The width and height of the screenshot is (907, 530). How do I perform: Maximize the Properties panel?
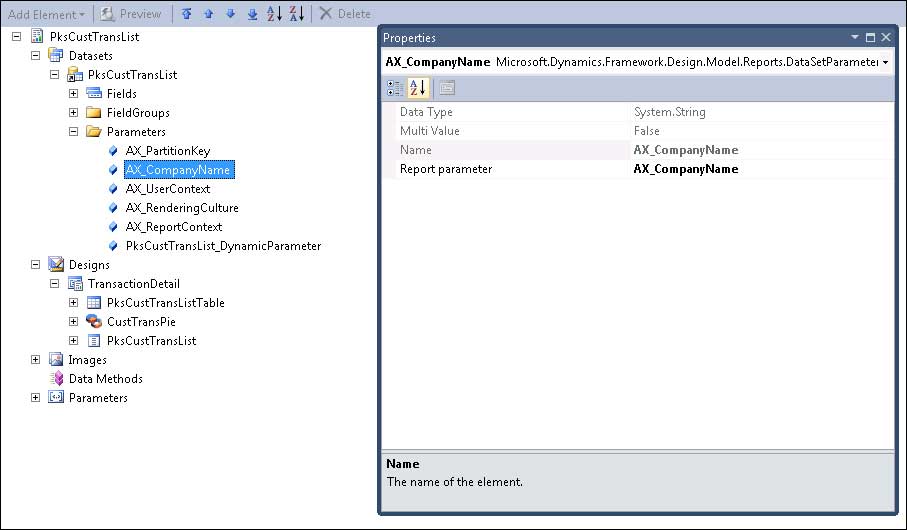pos(870,38)
